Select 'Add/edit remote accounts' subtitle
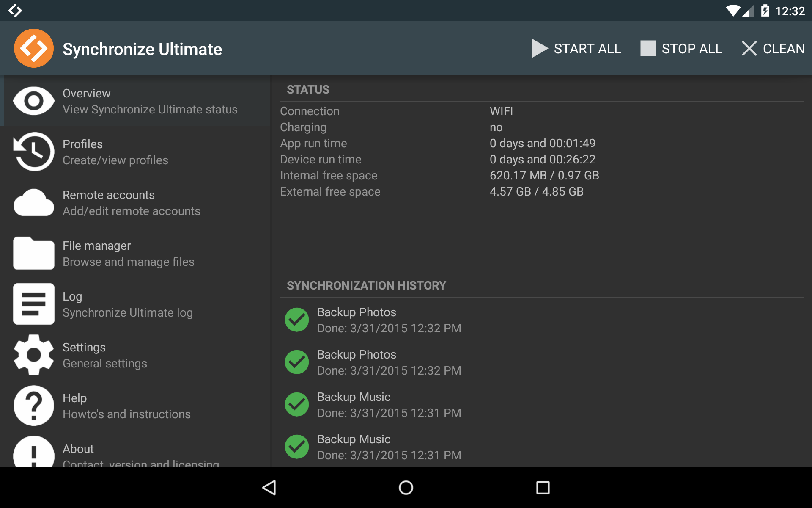Image resolution: width=812 pixels, height=508 pixels. coord(132,211)
